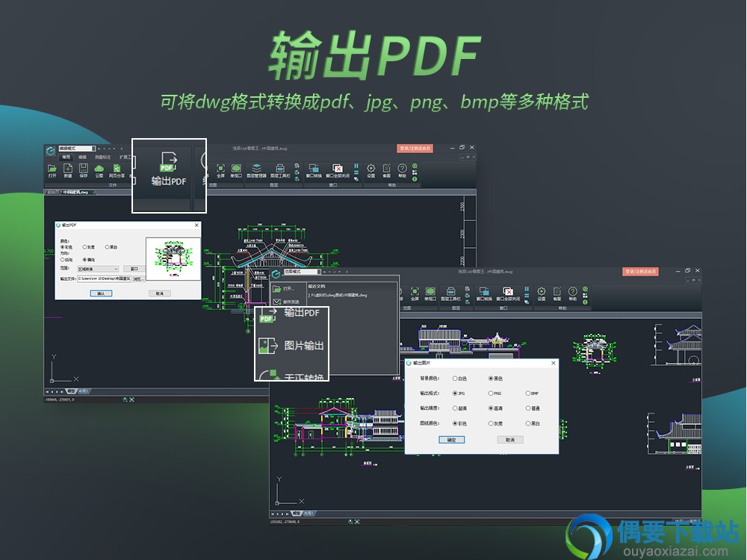
Task: Click the 窗口转换 icon in the front window
Action: point(484,293)
